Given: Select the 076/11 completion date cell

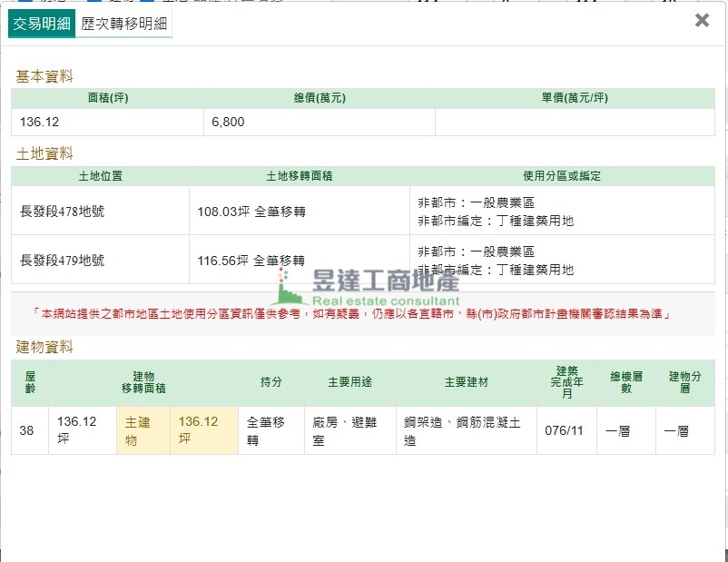Looking at the screenshot, I should [565, 430].
